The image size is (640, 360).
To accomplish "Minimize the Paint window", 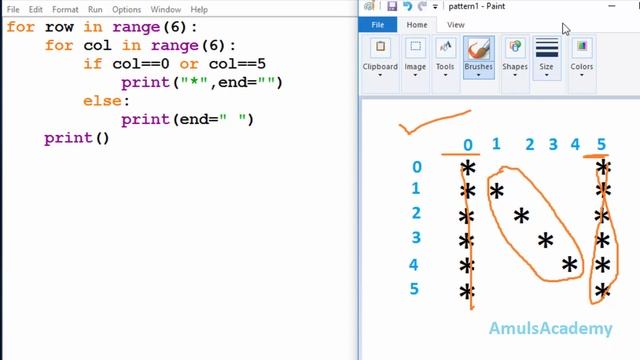I will click(x=611, y=6).
